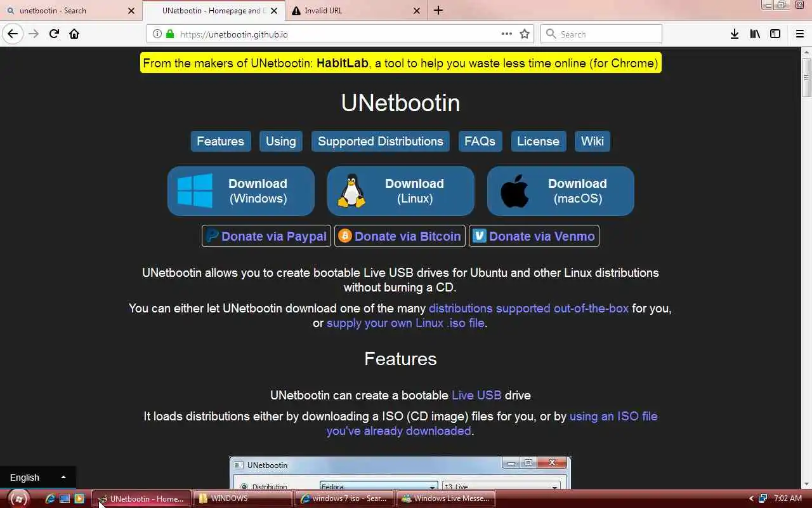Go back with the browser back arrow

[13, 34]
